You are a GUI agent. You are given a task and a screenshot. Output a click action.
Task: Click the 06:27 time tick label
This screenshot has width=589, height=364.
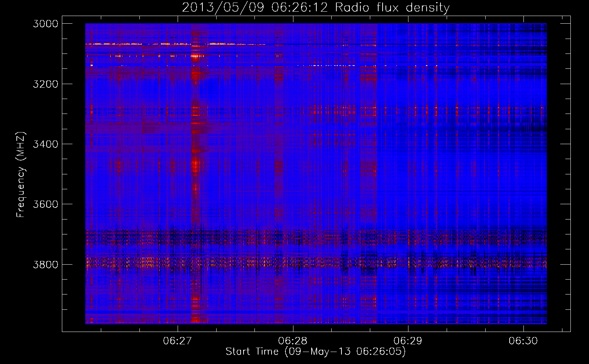pyautogui.click(x=178, y=341)
